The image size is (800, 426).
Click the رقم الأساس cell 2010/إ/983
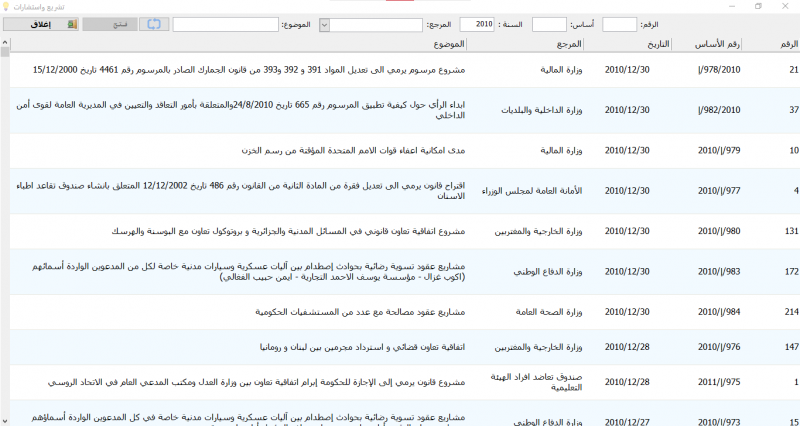click(x=719, y=272)
